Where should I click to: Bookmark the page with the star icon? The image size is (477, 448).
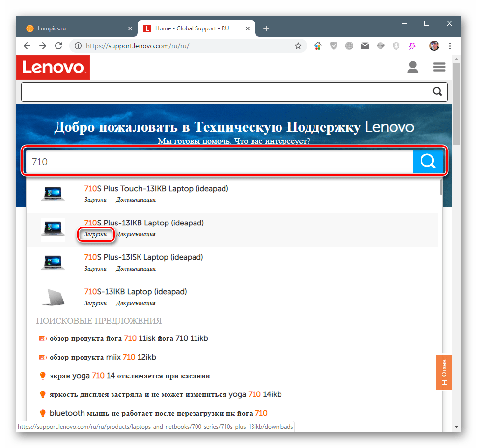298,45
